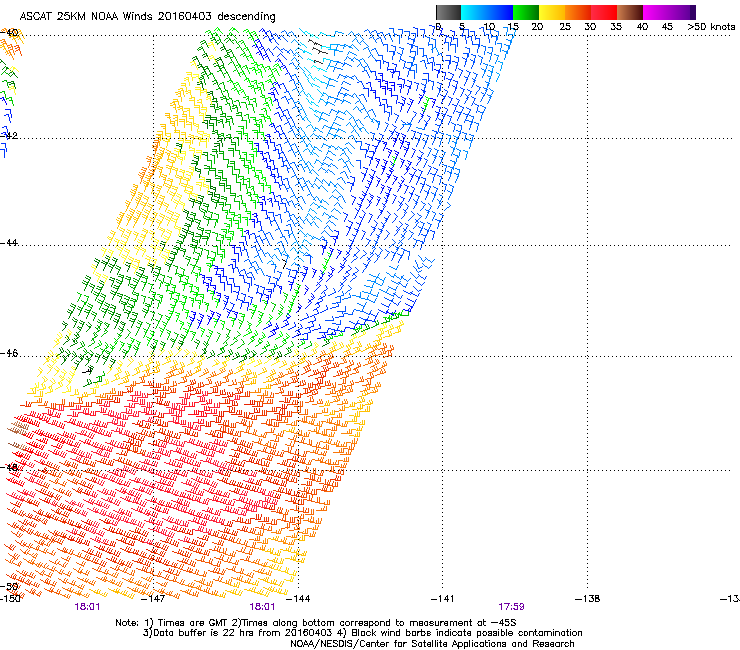Viewport: 740px width, 650px height.
Task: Click the '35' legend scale label
Action: 616,26
